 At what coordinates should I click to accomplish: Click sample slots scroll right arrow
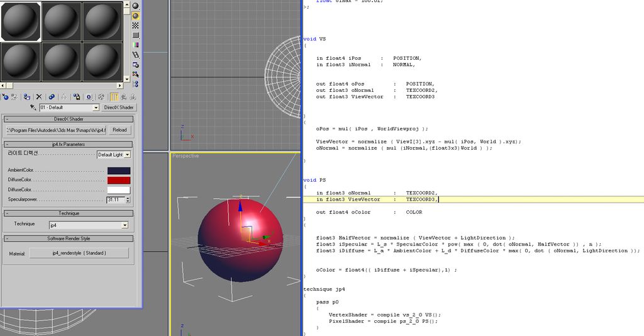point(119,86)
